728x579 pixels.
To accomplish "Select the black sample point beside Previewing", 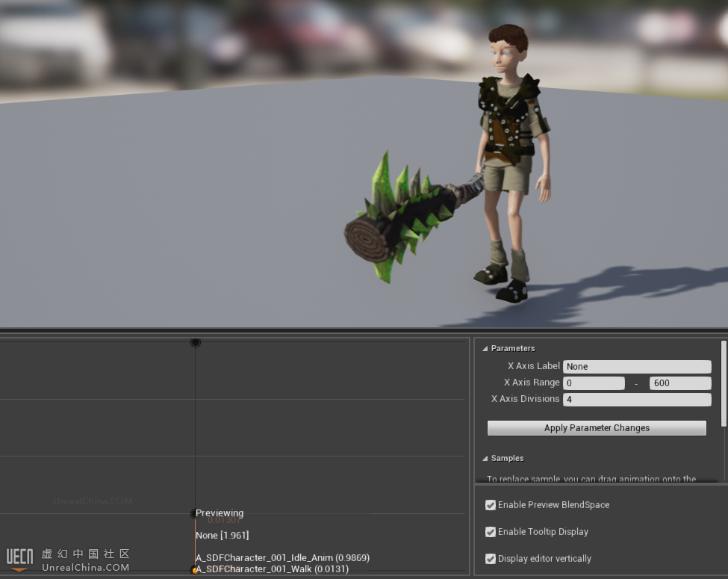I will [x=194, y=513].
